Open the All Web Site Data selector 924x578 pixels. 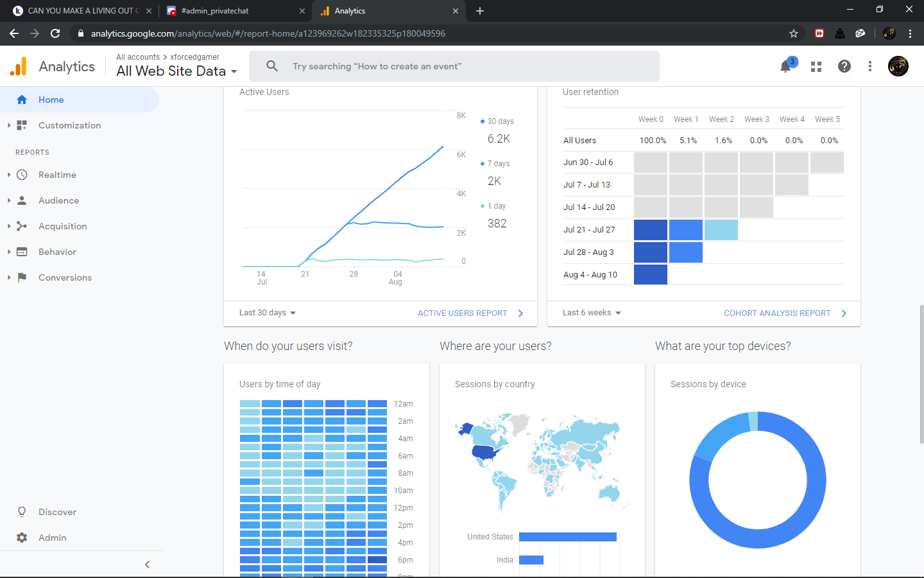tap(176, 71)
